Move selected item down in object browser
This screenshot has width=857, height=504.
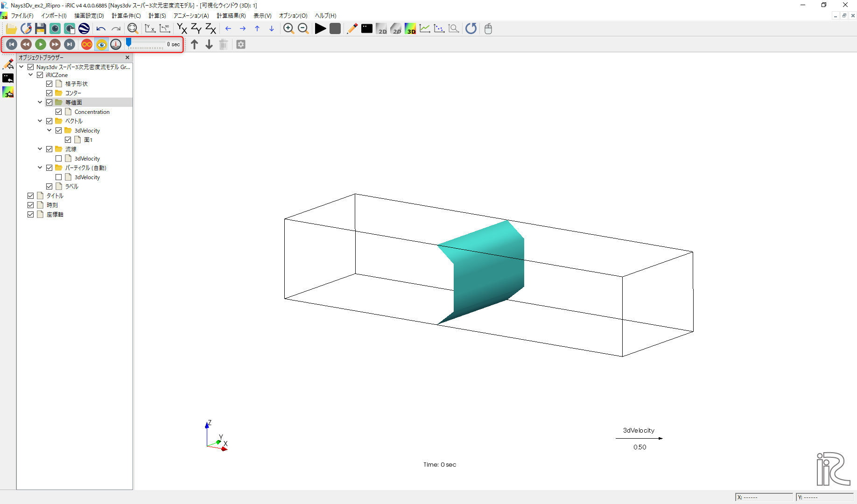[x=209, y=44]
